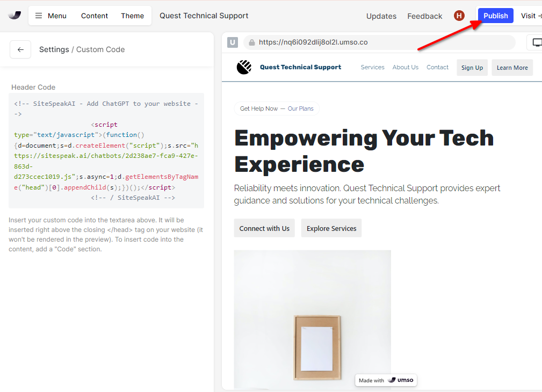Click the Header Code label
This screenshot has height=392, width=542.
33,87
